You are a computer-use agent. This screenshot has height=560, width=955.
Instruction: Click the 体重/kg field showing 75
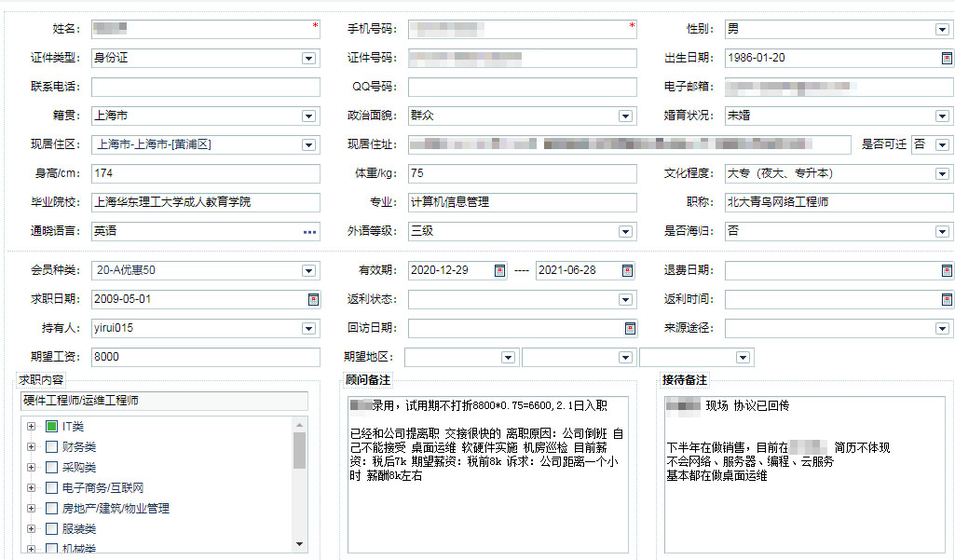(523, 173)
